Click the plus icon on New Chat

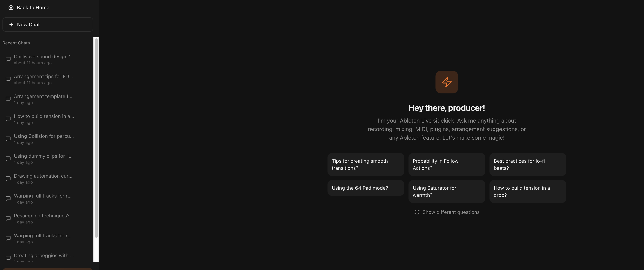(11, 25)
